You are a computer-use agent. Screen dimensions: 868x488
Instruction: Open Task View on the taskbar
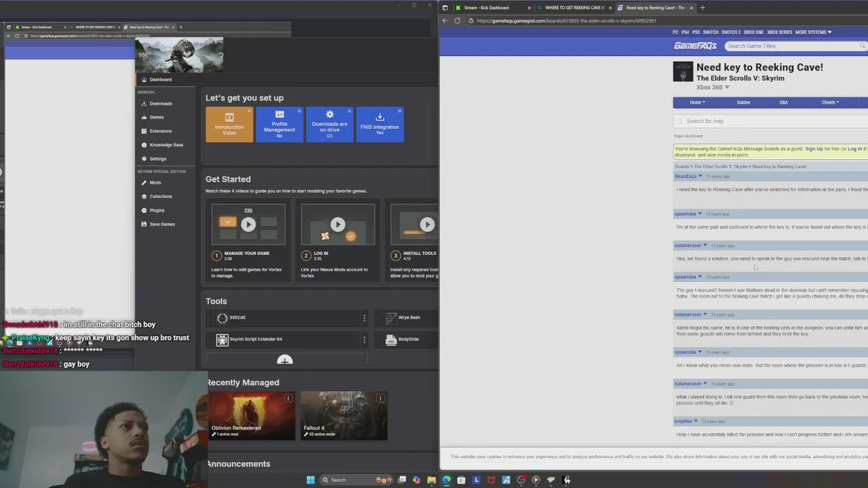(x=402, y=480)
